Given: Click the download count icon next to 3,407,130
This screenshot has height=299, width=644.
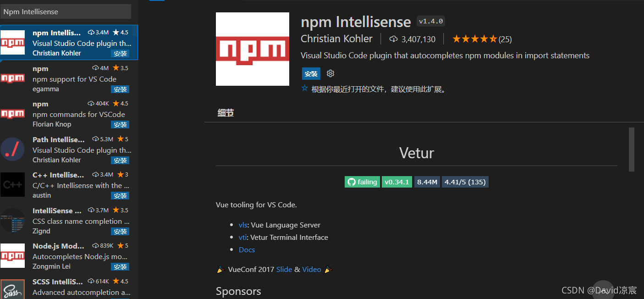Looking at the screenshot, I should 393,39.
